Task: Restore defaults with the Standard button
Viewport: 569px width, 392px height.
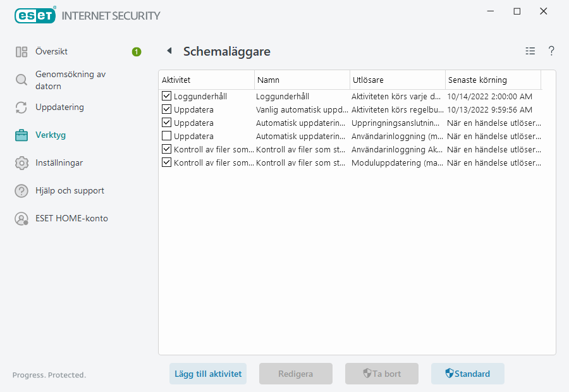Action: [x=467, y=374]
